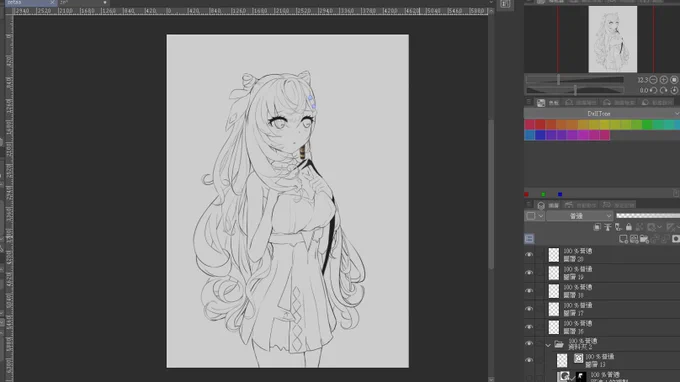The width and height of the screenshot is (680, 382).
Task: Fit canvas to Navigator view button
Action: click(x=674, y=80)
